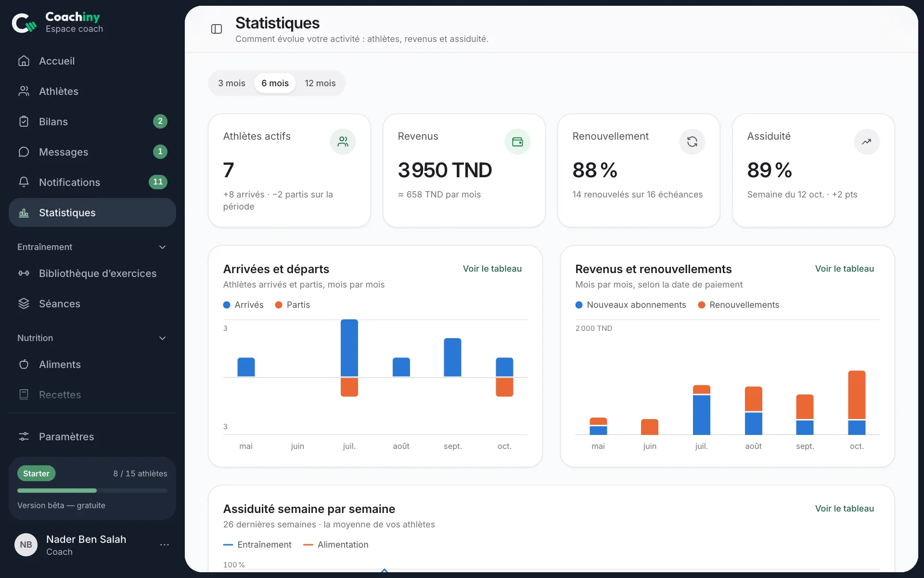
Task: Open the Séances page
Action: 92,303
